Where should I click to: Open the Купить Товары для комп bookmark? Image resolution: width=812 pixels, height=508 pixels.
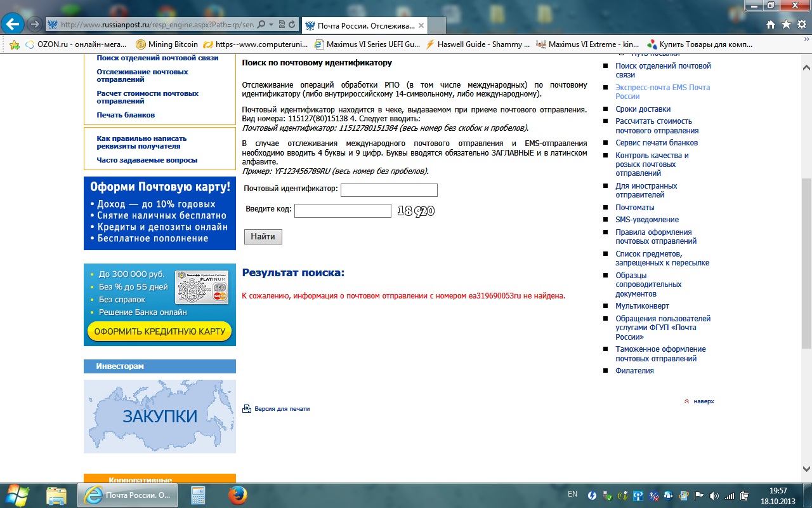click(700, 44)
